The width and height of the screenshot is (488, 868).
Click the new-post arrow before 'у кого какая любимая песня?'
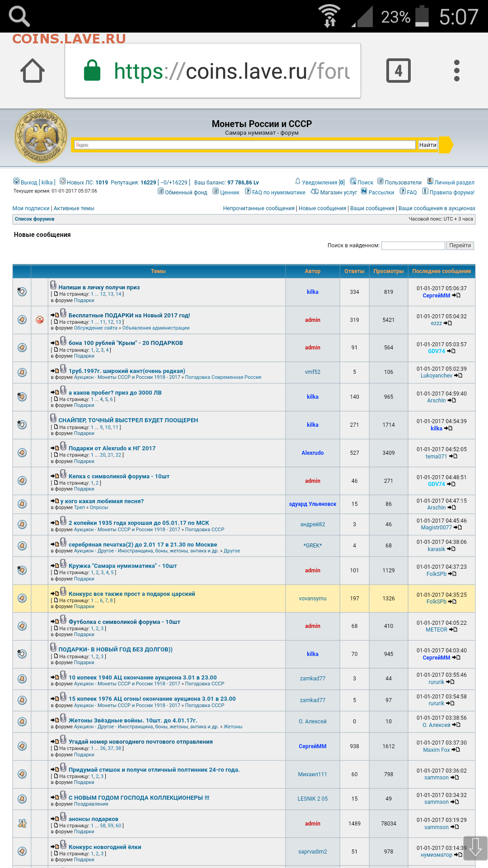pos(55,501)
